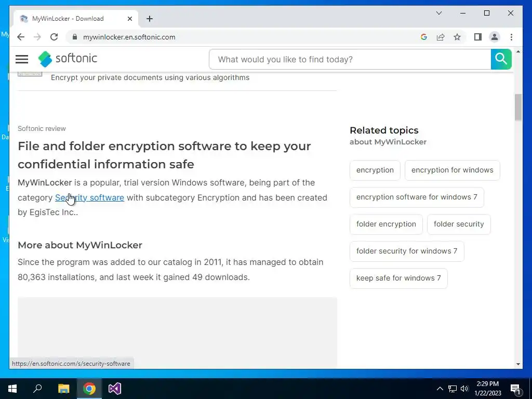Click the encrypt private documents description text

(150, 77)
